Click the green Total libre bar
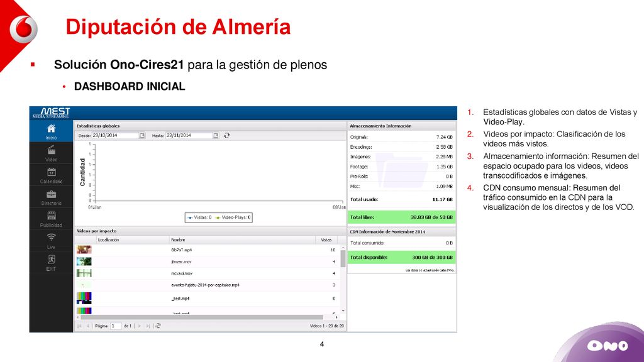 coord(401,217)
